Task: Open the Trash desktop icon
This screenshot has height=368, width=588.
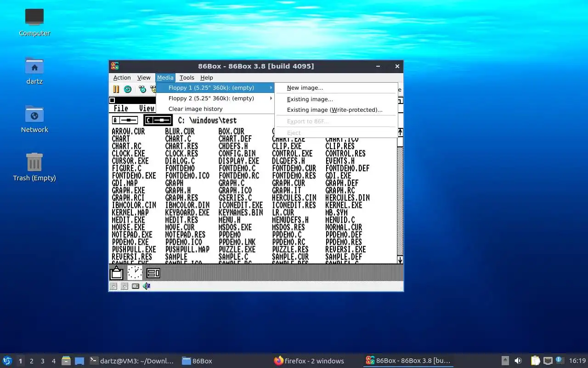Action: 34,167
